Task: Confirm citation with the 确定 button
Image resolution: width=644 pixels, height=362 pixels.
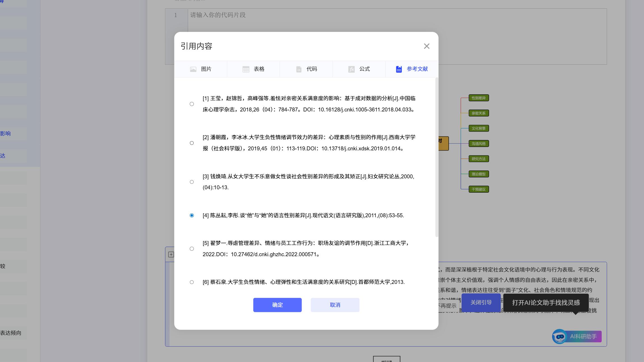Action: 277,305
